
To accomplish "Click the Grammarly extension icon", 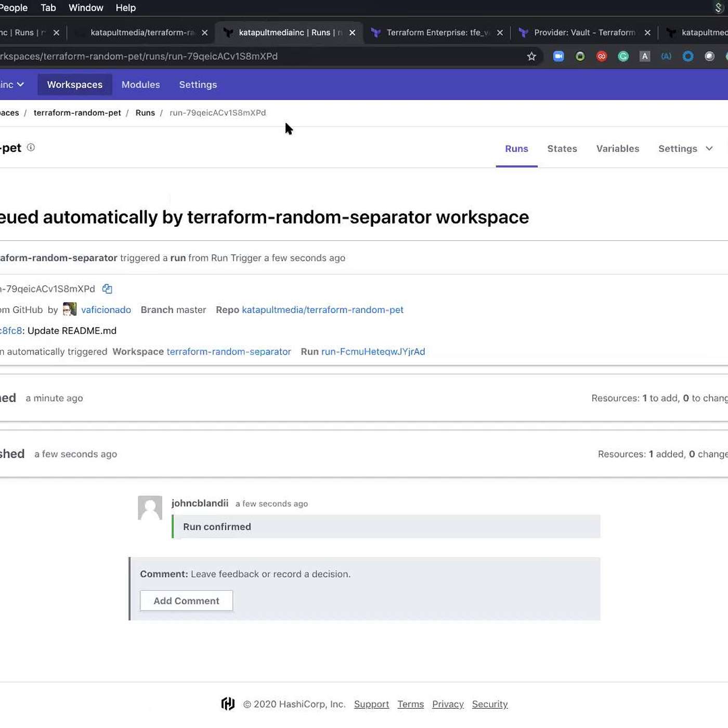I will 623,56.
